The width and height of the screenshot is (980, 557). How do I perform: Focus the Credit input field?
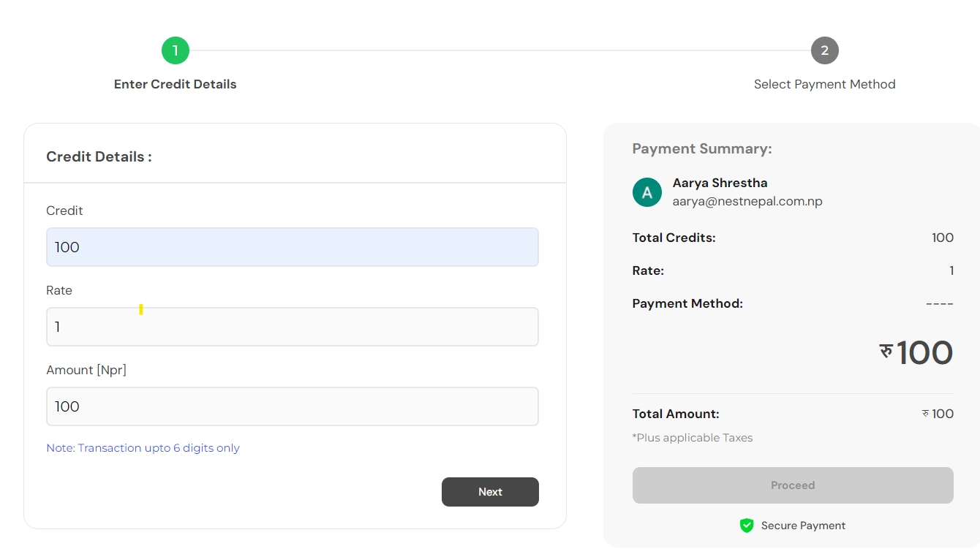293,247
